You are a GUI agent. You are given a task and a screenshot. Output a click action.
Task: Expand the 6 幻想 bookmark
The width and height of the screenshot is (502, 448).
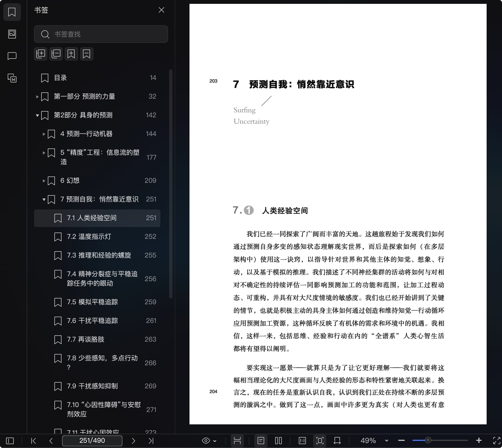tap(44, 181)
